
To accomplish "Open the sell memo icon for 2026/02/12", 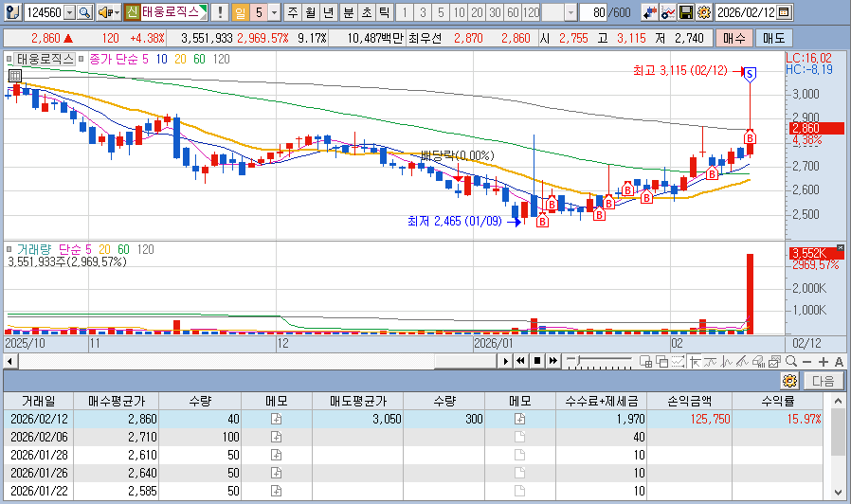I will pos(519,419).
